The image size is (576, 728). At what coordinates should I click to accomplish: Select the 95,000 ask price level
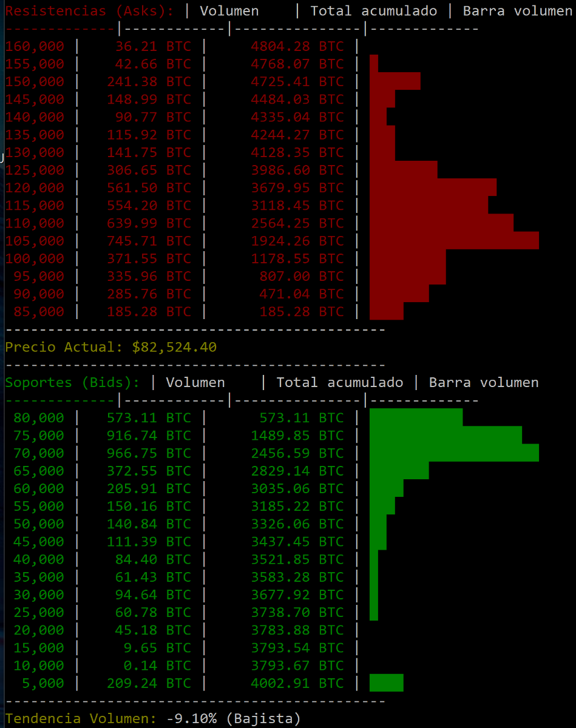tap(38, 276)
